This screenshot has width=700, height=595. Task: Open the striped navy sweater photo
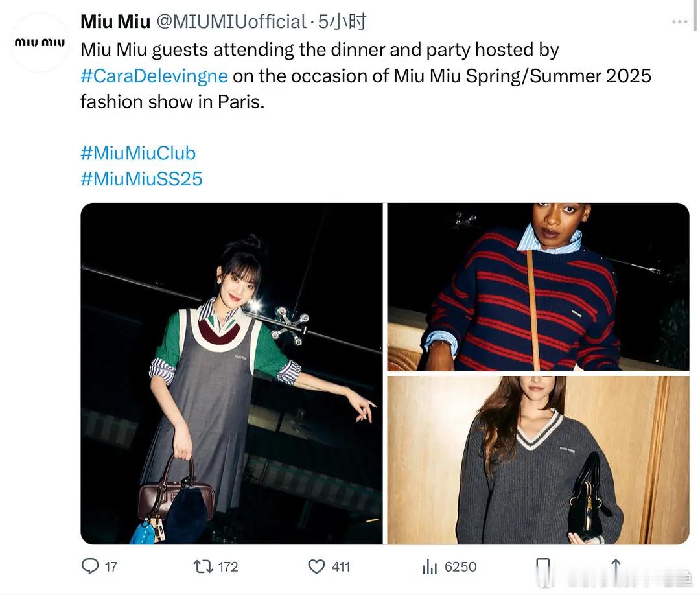[538, 287]
